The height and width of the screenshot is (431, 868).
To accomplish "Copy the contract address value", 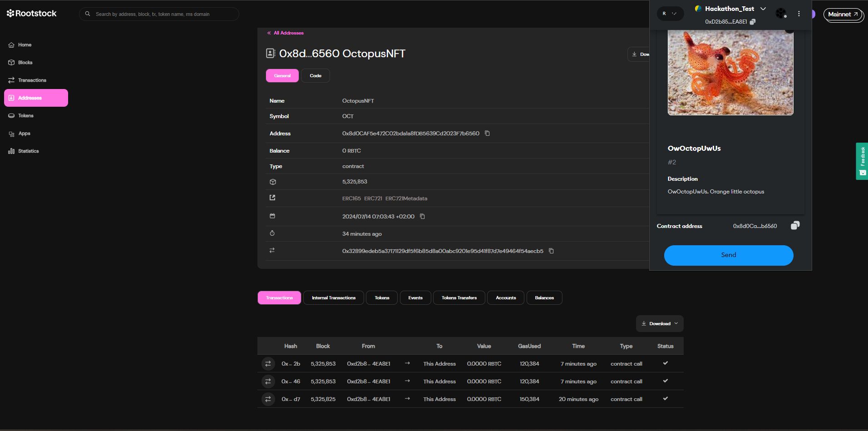I will click(x=487, y=134).
